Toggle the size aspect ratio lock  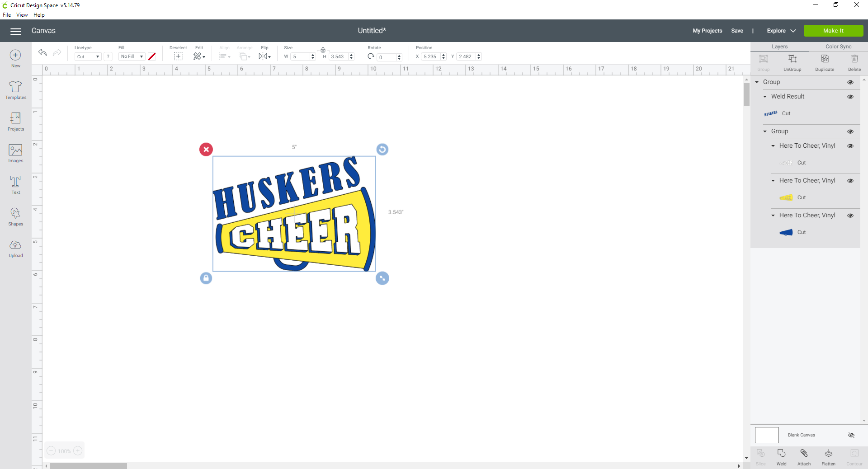point(323,50)
